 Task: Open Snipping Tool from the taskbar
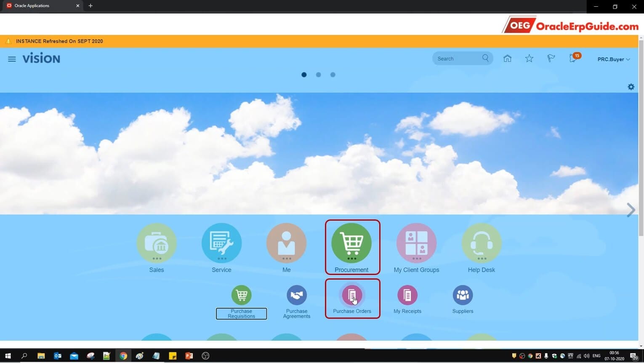[90, 356]
